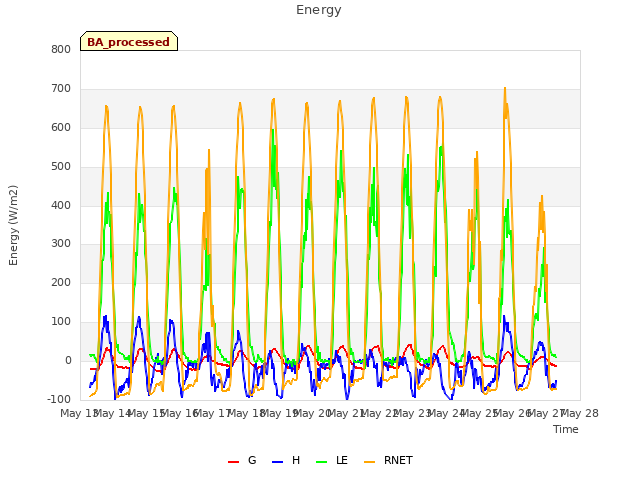Image resolution: width=640 pixels, height=480 pixels.
Task: Click the y-axis tick label 300
Action: (x=61, y=244)
